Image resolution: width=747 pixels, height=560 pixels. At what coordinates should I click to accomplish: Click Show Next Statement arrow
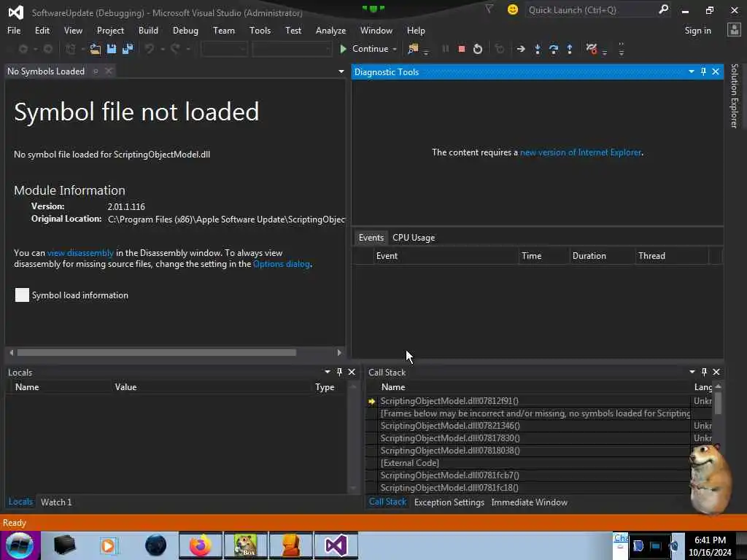(521, 49)
